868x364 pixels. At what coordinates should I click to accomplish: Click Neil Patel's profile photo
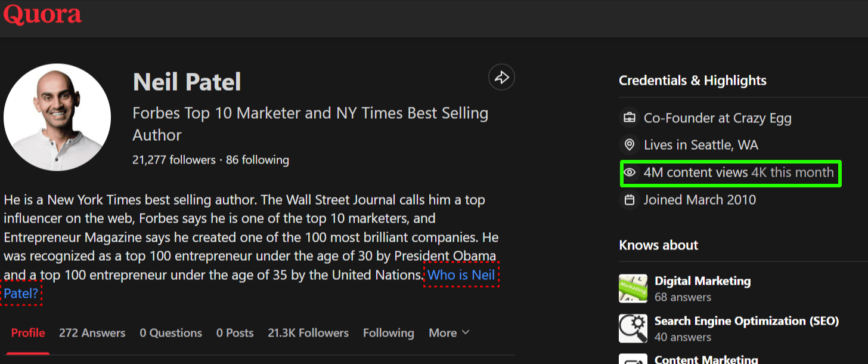[x=57, y=118]
